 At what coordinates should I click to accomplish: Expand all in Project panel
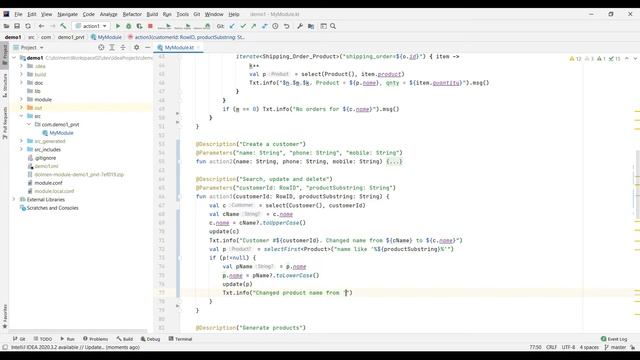click(x=112, y=48)
